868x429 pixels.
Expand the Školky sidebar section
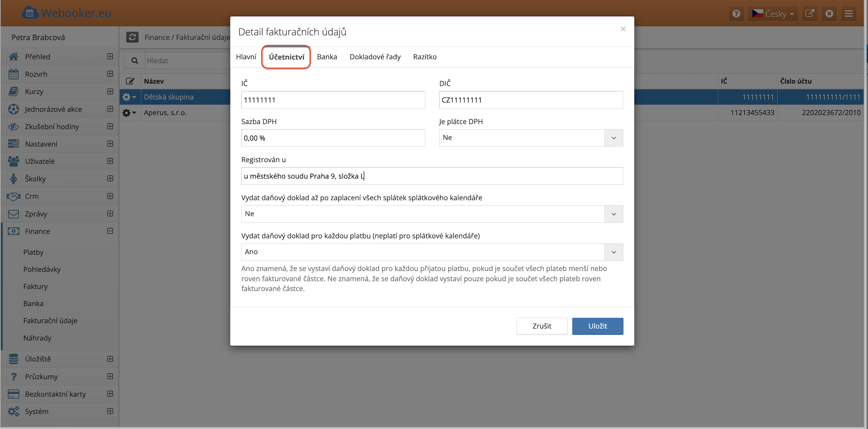click(110, 179)
